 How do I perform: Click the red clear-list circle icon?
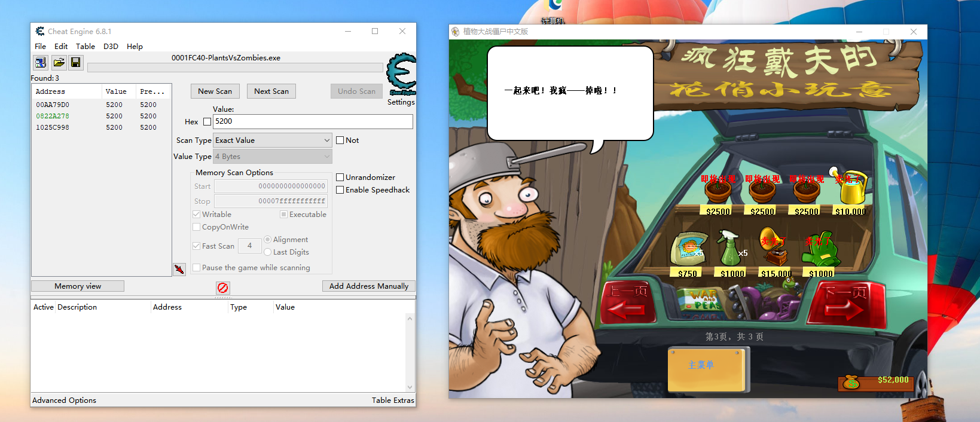222,288
